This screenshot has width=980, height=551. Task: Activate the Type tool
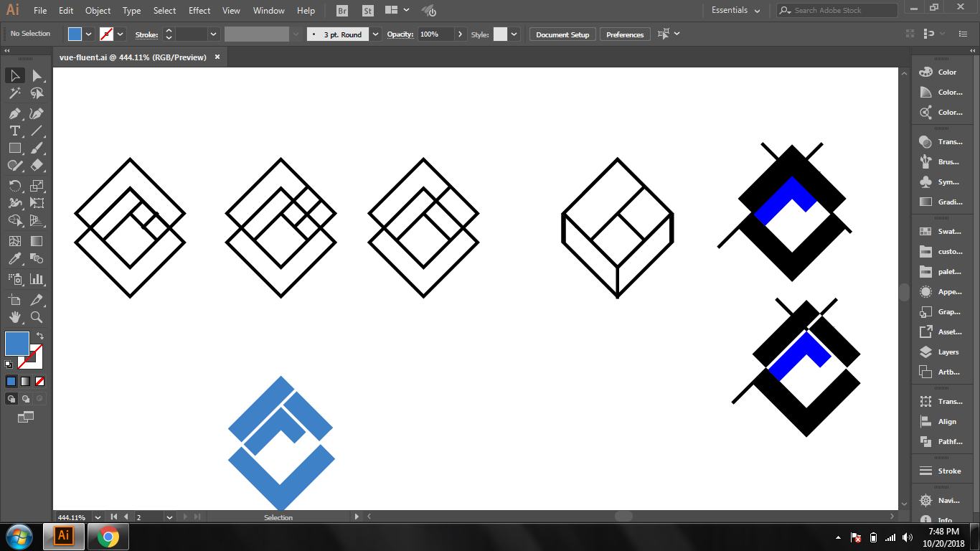click(x=14, y=131)
